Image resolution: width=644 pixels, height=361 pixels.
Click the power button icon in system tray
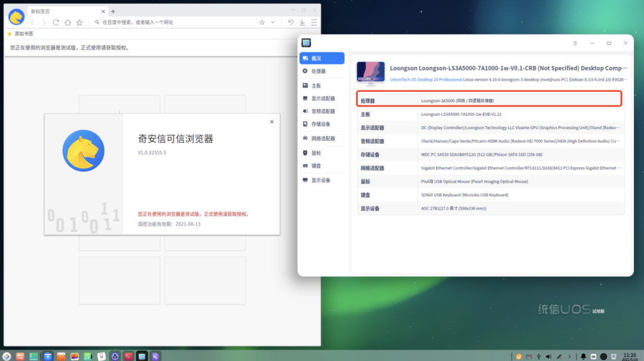pos(603,356)
